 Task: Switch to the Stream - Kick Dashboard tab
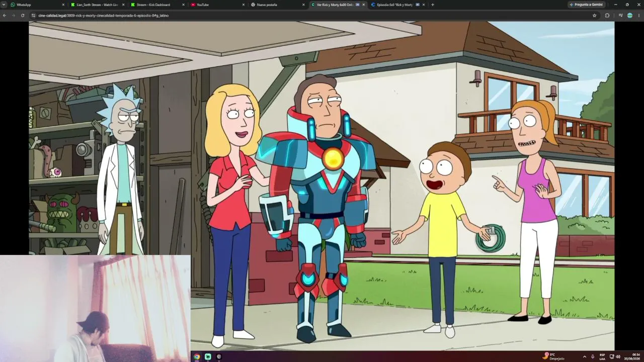pos(157,5)
